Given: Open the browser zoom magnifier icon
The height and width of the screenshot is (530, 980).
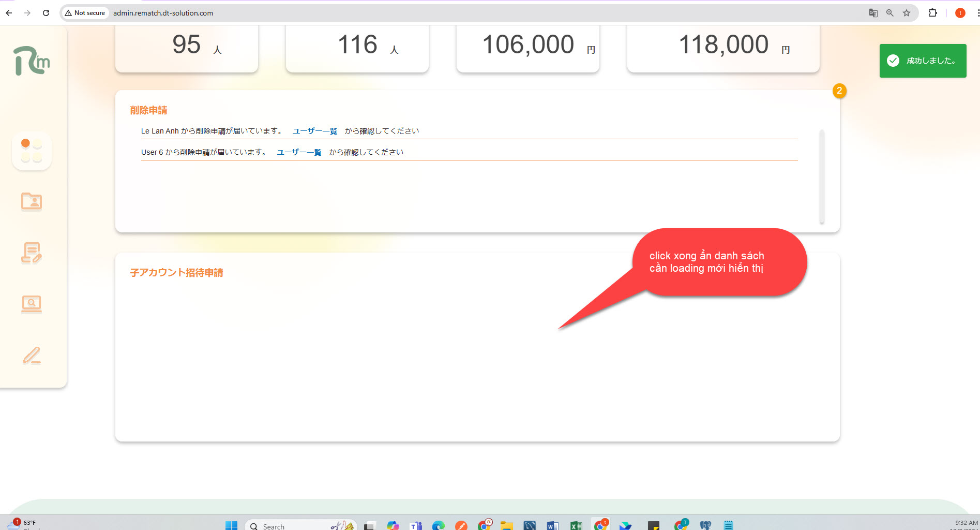Looking at the screenshot, I should coord(890,13).
